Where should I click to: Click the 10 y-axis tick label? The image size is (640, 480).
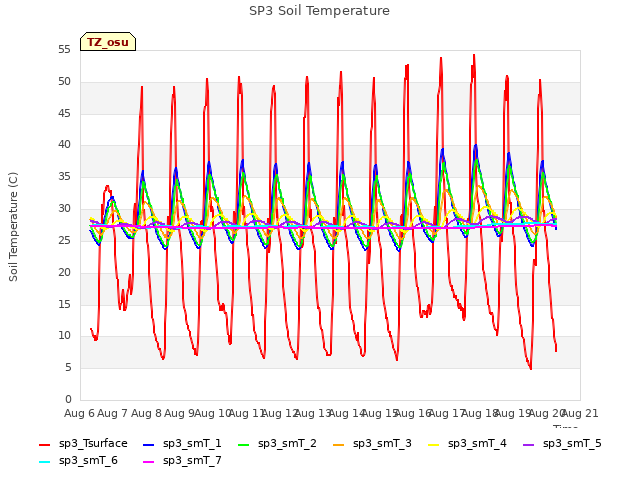tap(64, 336)
